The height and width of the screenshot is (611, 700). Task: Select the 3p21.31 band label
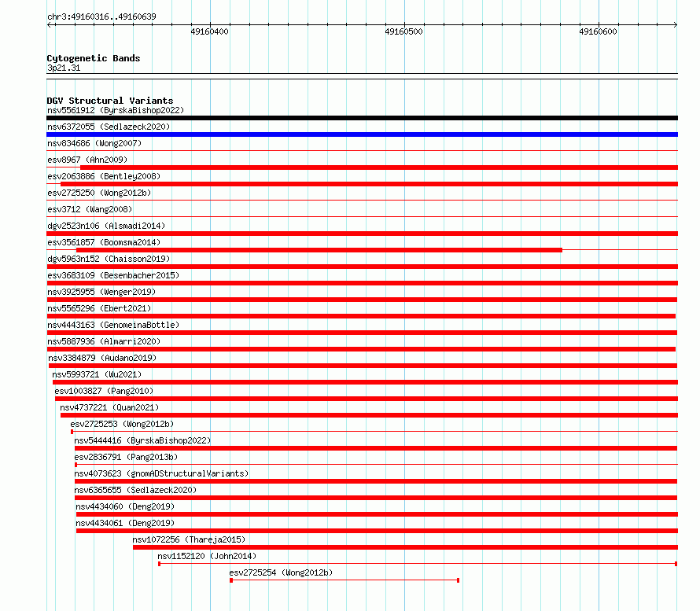point(64,68)
